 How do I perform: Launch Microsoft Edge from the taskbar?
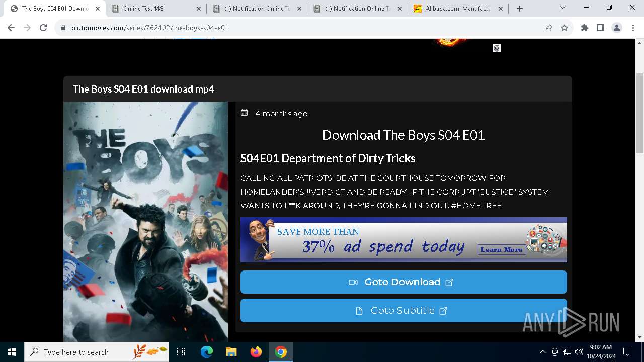(207, 352)
